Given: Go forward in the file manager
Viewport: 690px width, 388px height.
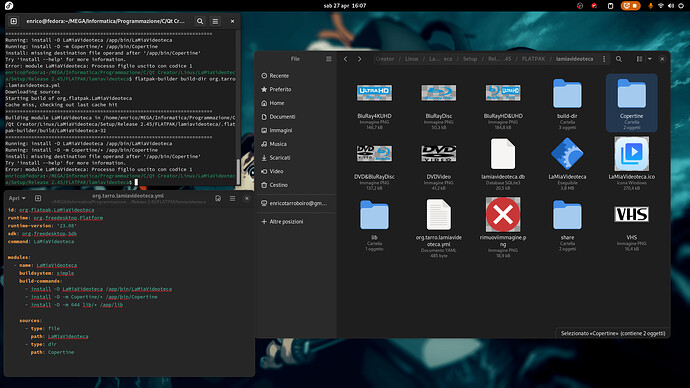Looking at the screenshot, I should coord(360,59).
